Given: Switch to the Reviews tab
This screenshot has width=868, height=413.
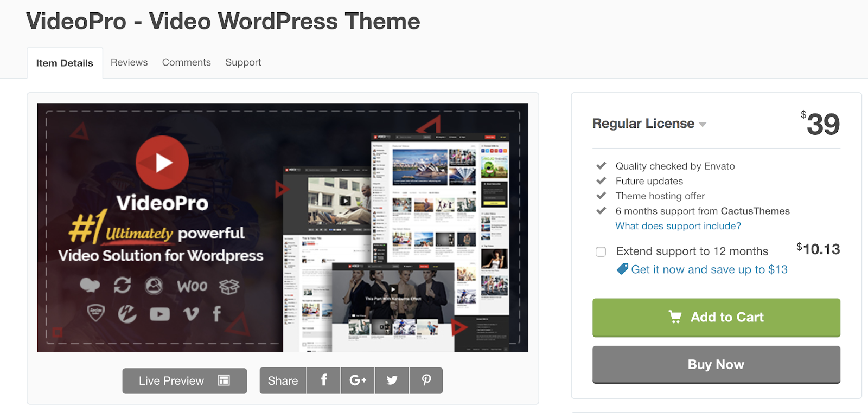Looking at the screenshot, I should pyautogui.click(x=129, y=62).
